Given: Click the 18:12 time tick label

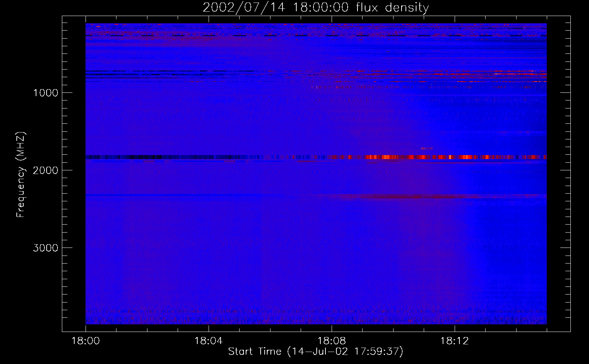Looking at the screenshot, I should [455, 341].
